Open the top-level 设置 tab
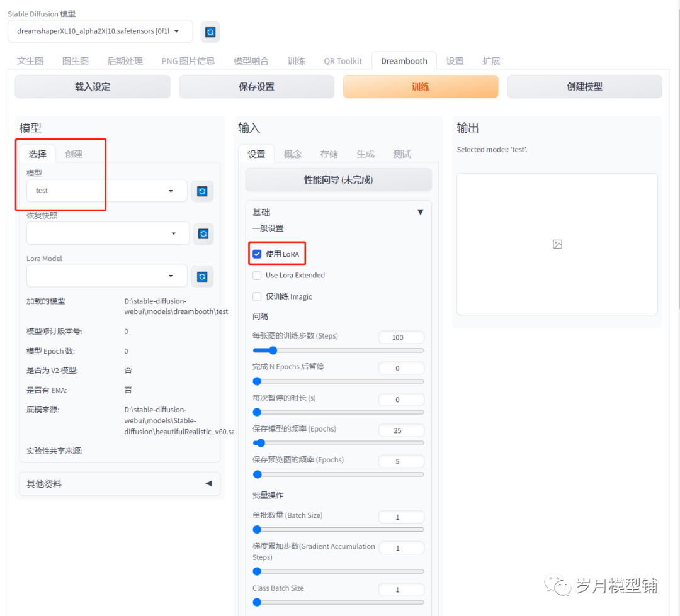This screenshot has width=680, height=616. [x=455, y=60]
